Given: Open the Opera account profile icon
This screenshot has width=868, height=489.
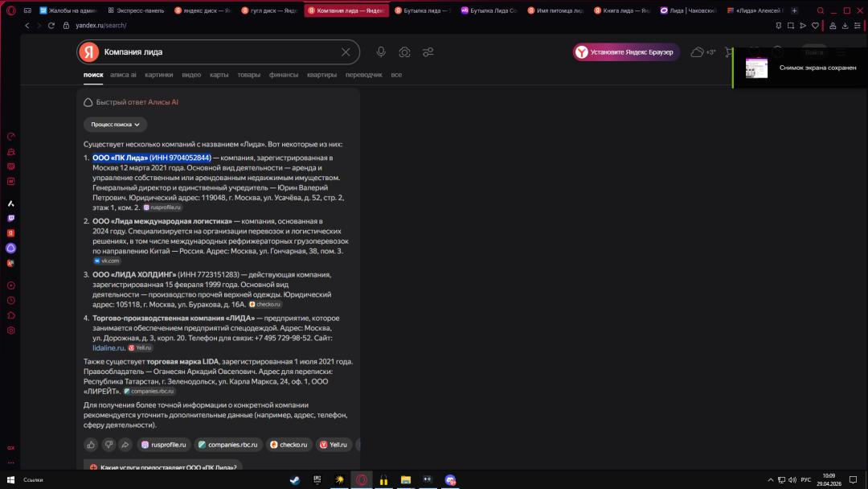Looking at the screenshot, I should (x=833, y=26).
